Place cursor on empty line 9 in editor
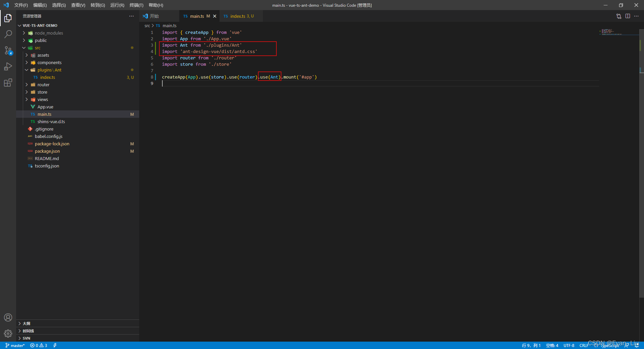 click(x=380, y=83)
